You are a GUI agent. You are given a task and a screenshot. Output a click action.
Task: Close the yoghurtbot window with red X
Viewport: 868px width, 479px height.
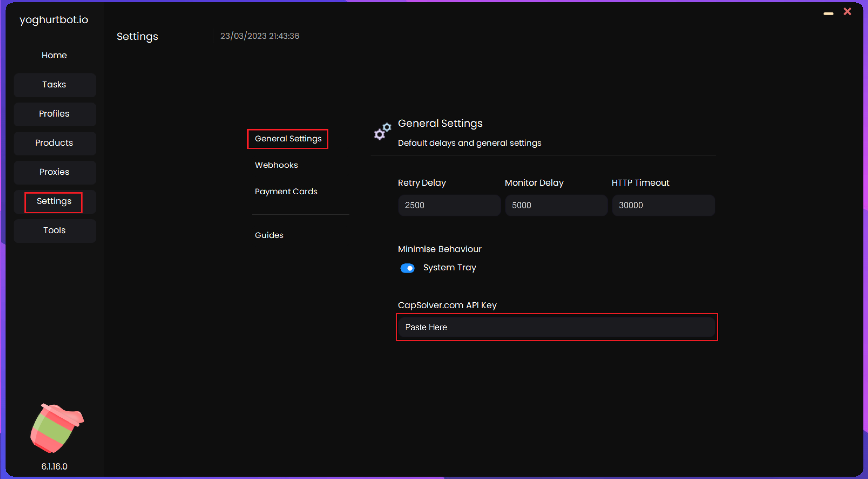pos(847,12)
